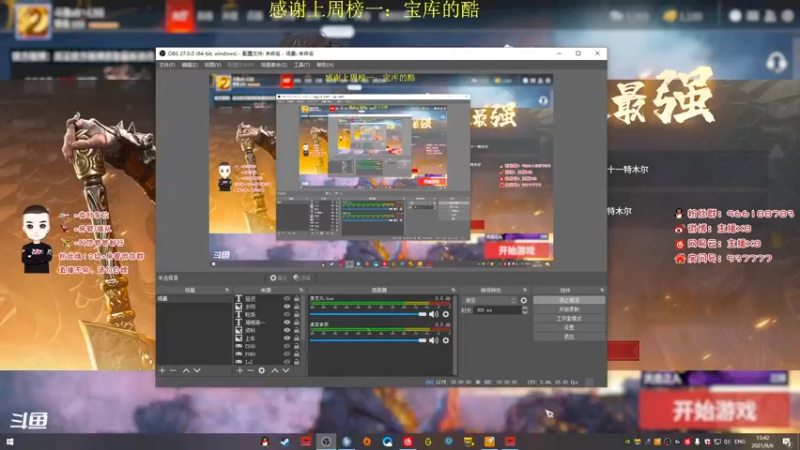
Task: Show the PUBG game capture source
Action: pos(287,354)
